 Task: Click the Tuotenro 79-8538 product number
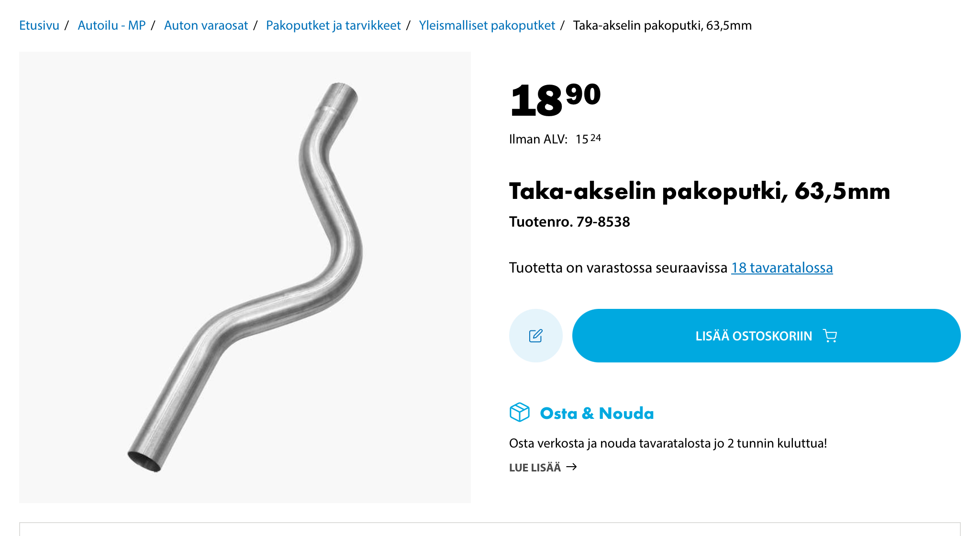[x=569, y=222]
